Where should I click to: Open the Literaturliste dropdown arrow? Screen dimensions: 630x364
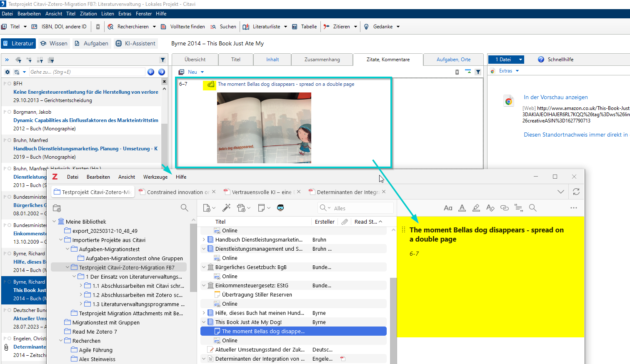pos(285,27)
